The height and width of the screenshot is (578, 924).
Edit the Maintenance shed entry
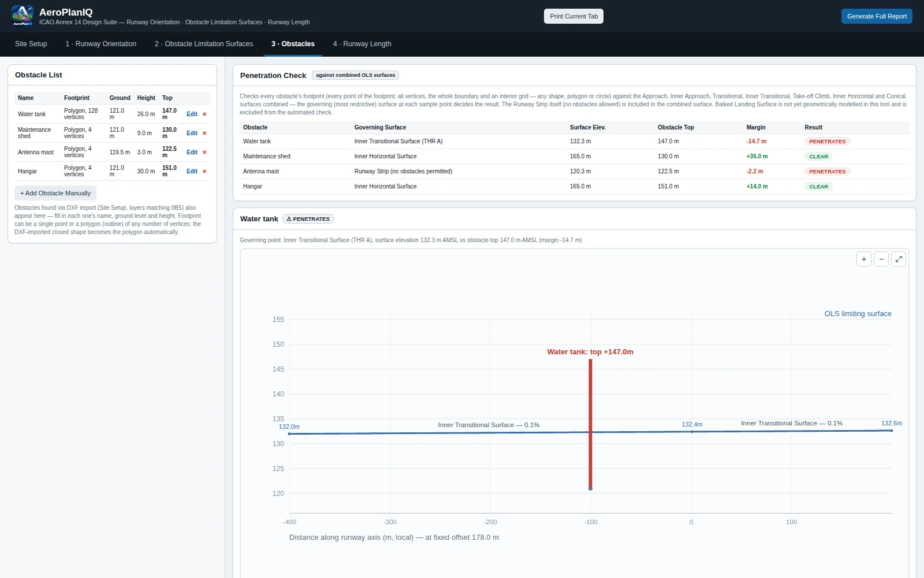coord(192,134)
